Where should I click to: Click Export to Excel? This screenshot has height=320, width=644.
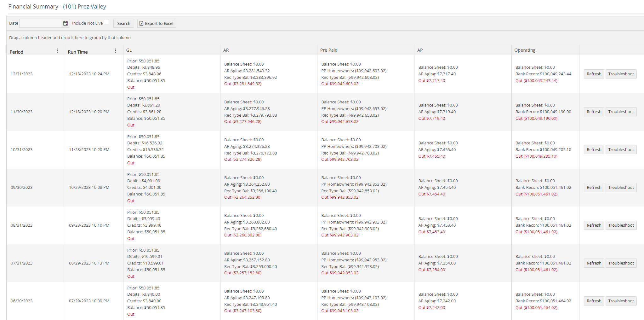(157, 23)
